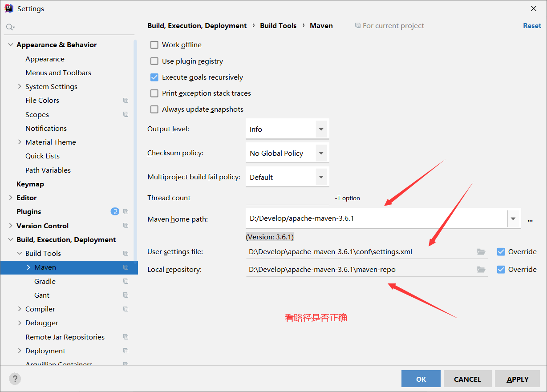The image size is (547, 392).
Task: Close the Settings dialog
Action: point(534,8)
